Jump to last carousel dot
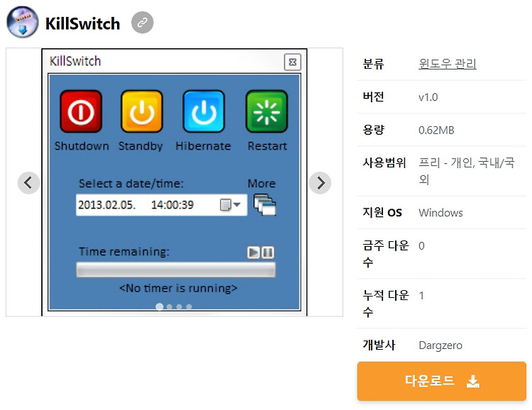The height and width of the screenshot is (410, 532). [189, 307]
